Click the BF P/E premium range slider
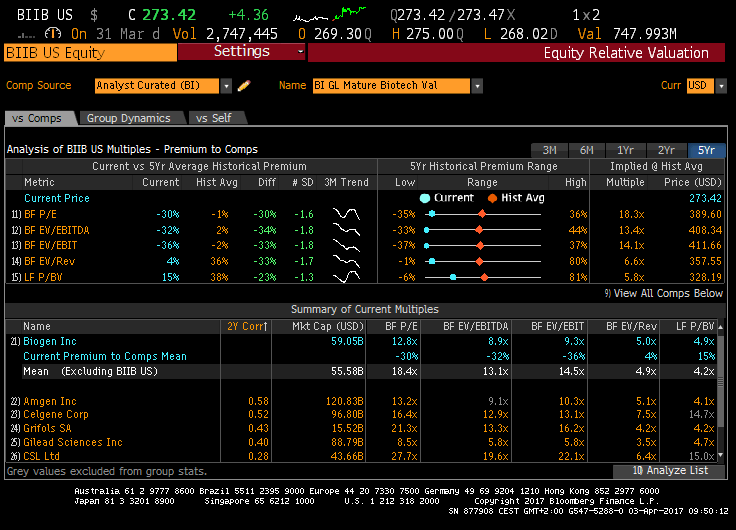Viewport: 736px width, 530px height. [x=483, y=214]
